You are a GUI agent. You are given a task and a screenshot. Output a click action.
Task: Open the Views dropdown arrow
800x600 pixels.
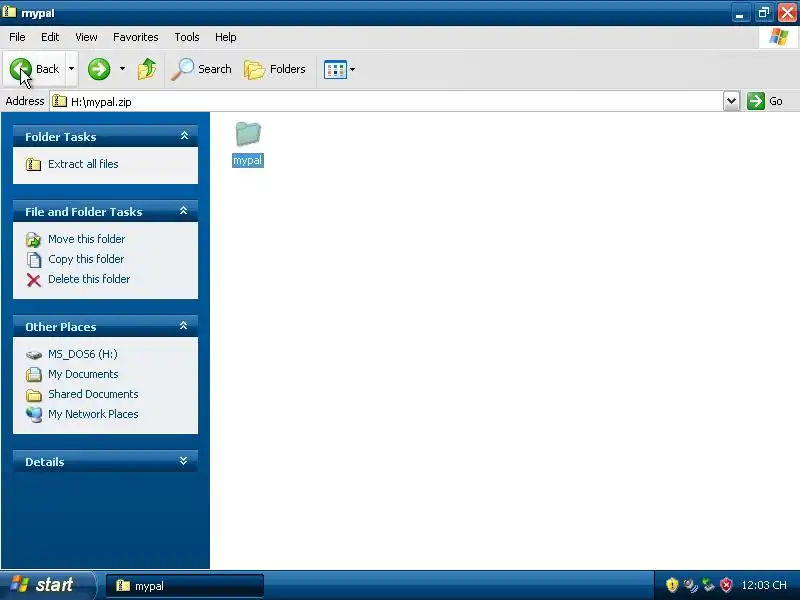click(x=353, y=69)
